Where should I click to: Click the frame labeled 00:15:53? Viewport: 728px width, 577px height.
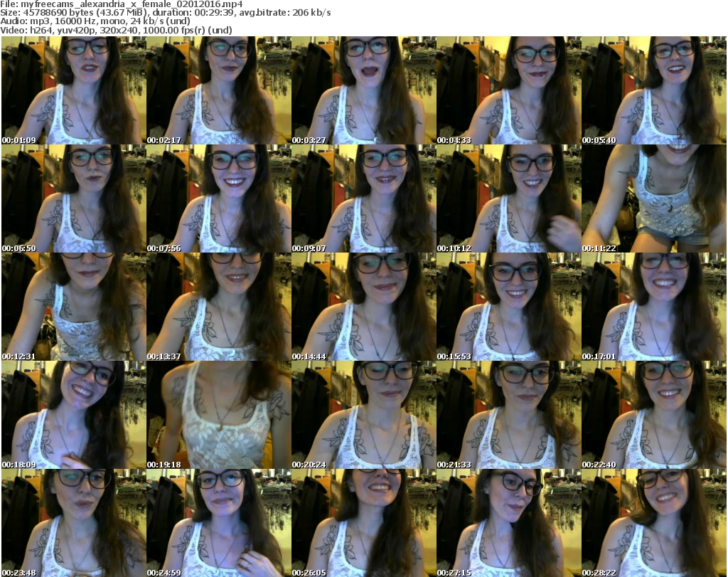pos(508,307)
